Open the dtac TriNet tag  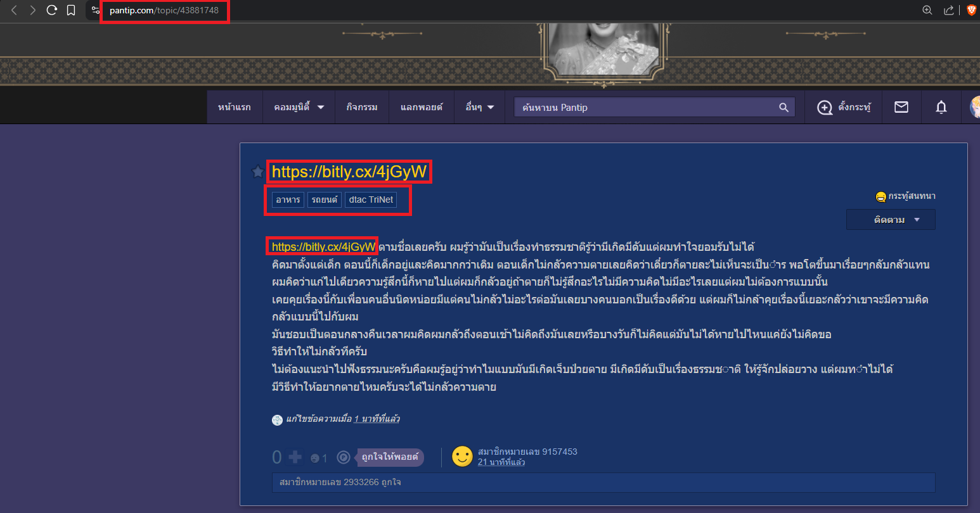tap(371, 199)
